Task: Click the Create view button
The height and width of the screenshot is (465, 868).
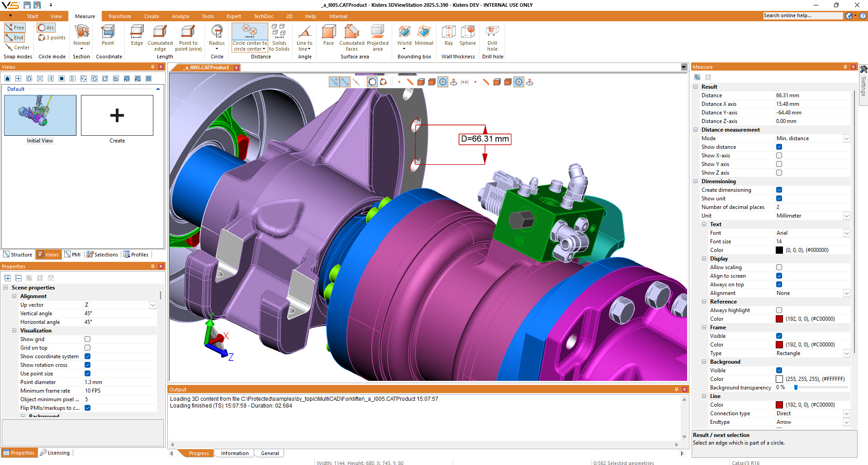Action: (x=117, y=116)
